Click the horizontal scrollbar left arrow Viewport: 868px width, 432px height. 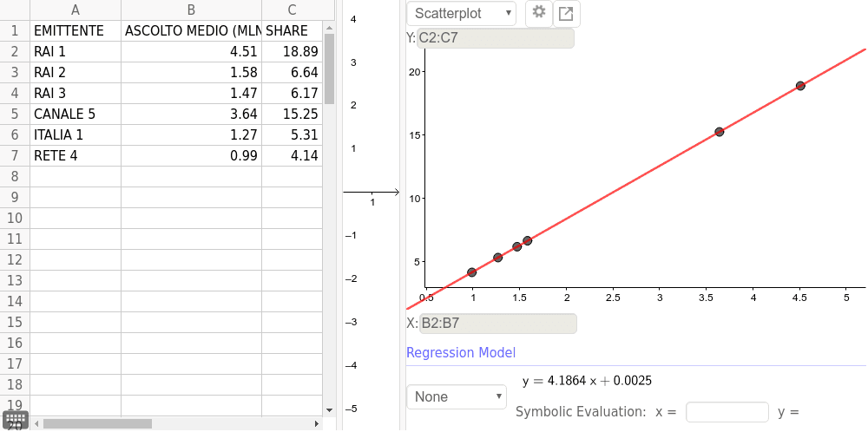36,423
